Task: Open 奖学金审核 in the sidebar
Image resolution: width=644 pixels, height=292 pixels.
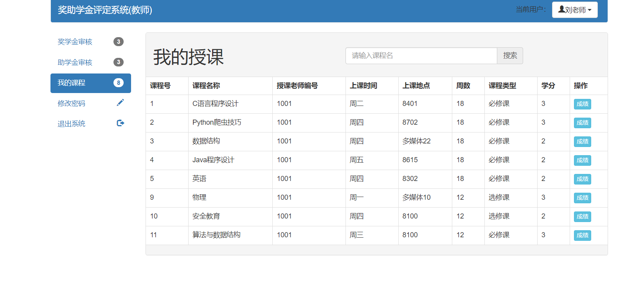Action: click(x=91, y=42)
